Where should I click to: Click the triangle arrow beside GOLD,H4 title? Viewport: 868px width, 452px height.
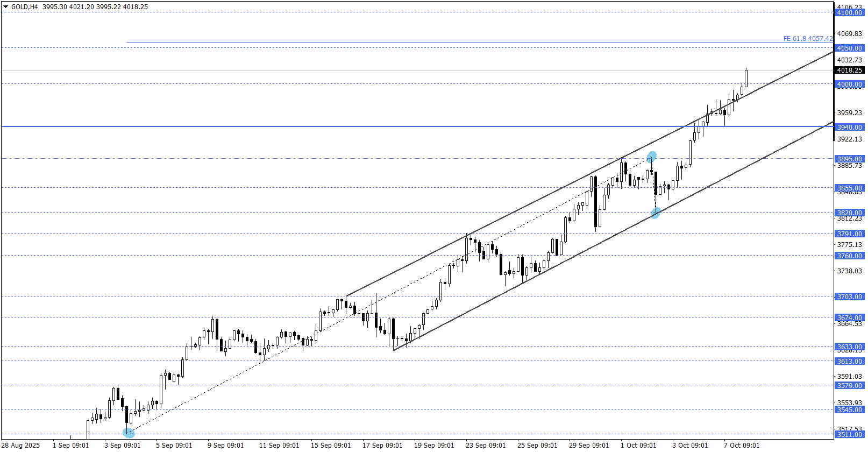click(x=6, y=7)
